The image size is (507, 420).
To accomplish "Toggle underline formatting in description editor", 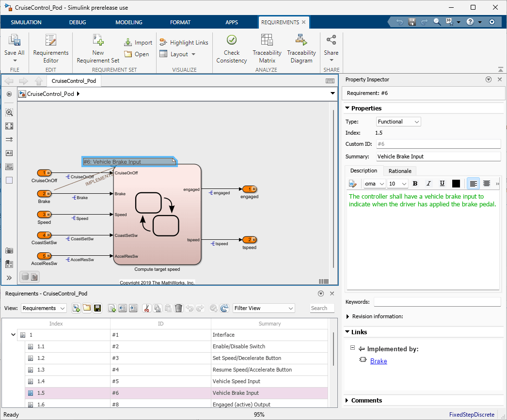I will pyautogui.click(x=442, y=184).
